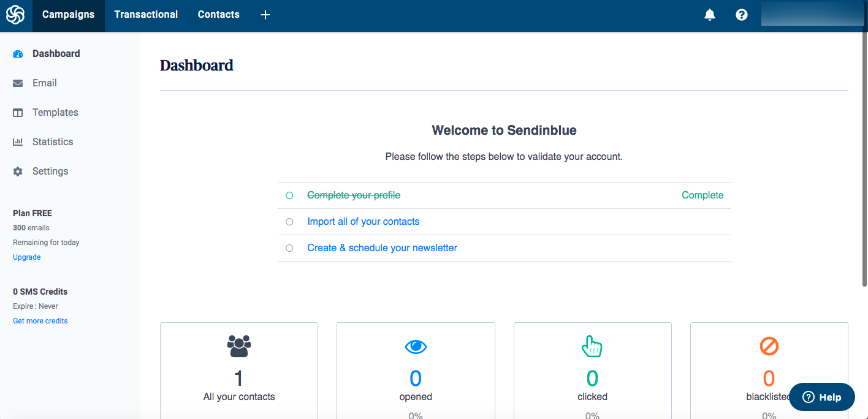This screenshot has width=868, height=419.
Task: Click the clicked count 0
Action: pos(592,379)
